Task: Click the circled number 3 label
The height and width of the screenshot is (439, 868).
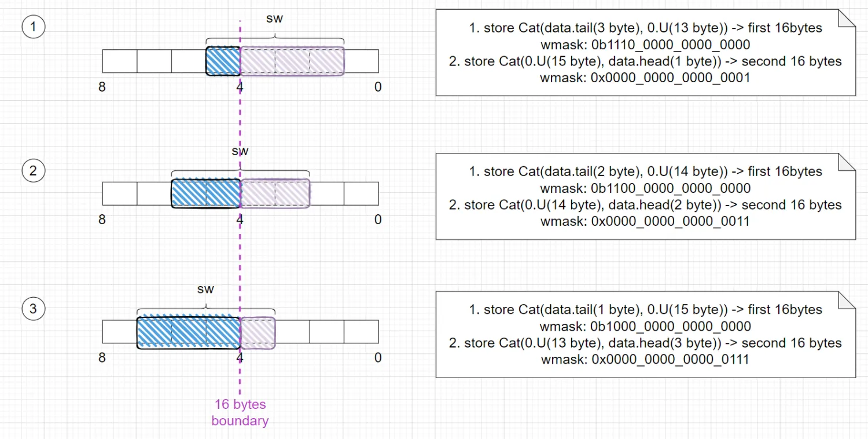Action: 33,308
